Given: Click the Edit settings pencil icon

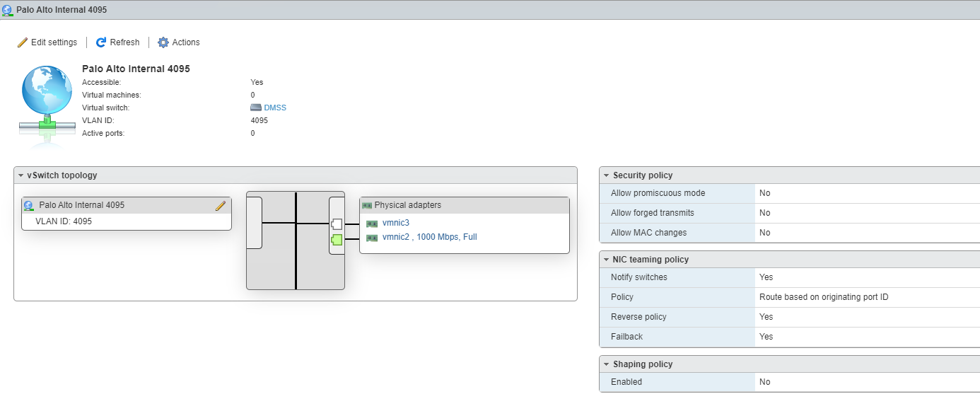Looking at the screenshot, I should coord(23,42).
